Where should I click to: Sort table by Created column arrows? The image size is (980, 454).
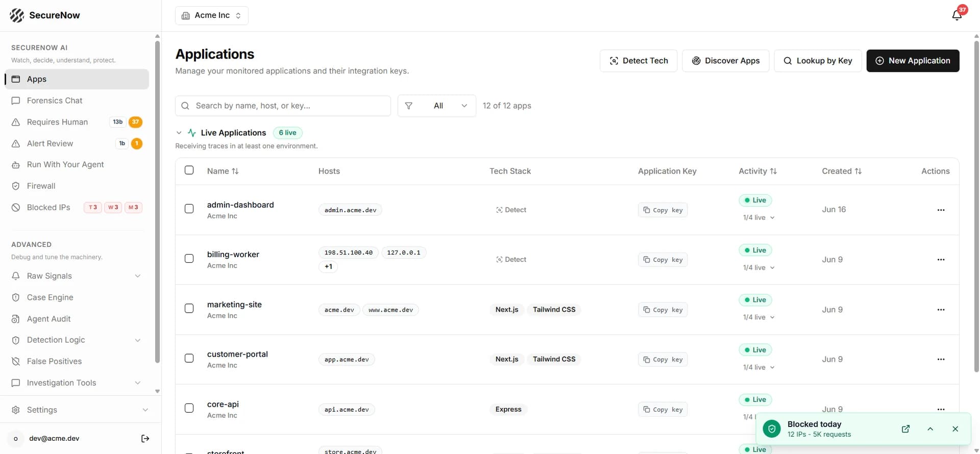(858, 171)
